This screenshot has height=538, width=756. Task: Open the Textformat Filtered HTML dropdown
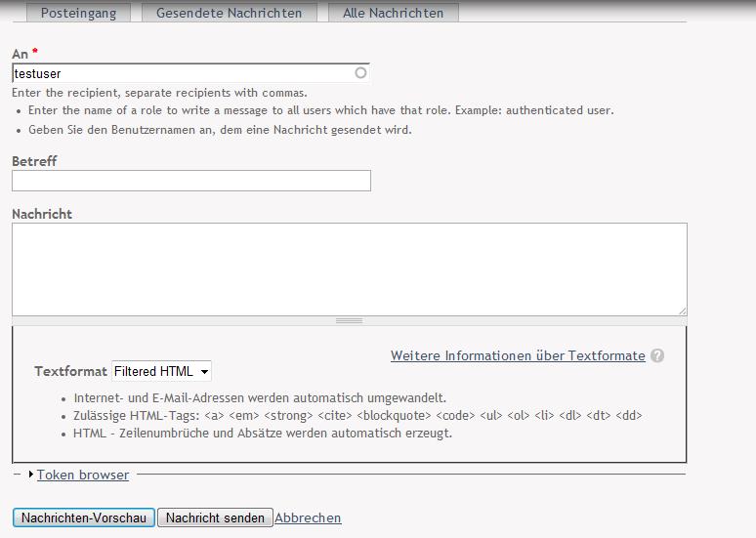click(161, 371)
